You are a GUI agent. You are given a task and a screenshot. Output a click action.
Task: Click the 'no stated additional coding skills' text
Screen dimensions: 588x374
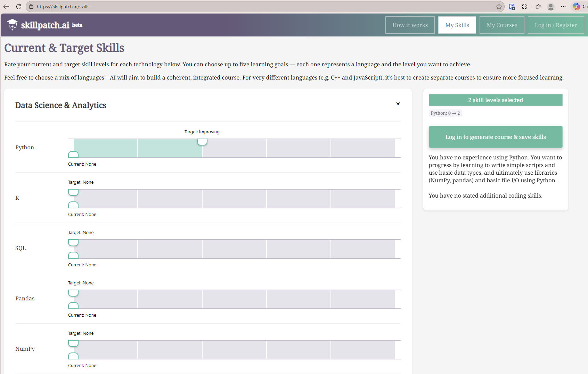point(485,196)
